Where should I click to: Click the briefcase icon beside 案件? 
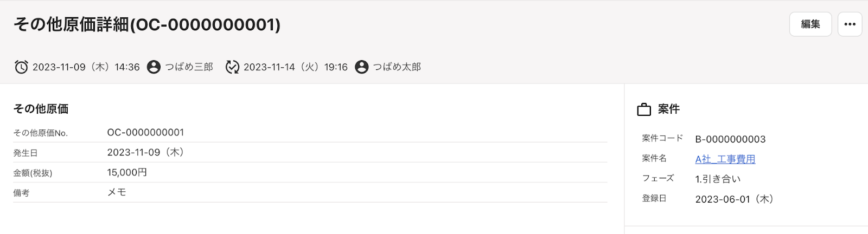tap(644, 109)
